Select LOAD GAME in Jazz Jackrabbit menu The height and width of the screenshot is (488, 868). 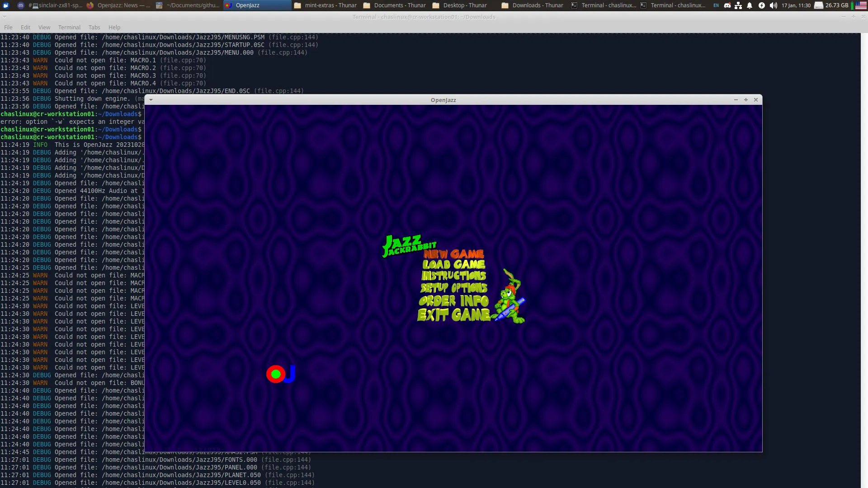pos(454,265)
